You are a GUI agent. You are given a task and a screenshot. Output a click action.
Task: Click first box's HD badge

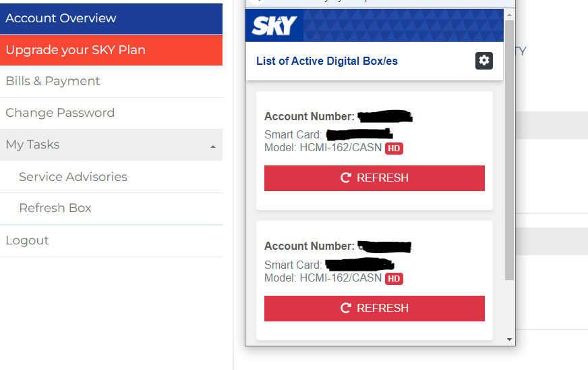pyautogui.click(x=394, y=148)
